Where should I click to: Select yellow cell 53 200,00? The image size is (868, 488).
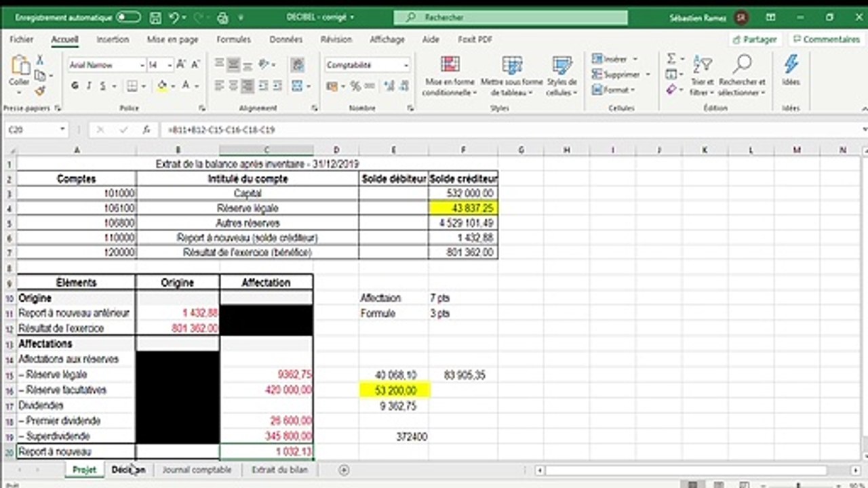[x=394, y=390]
